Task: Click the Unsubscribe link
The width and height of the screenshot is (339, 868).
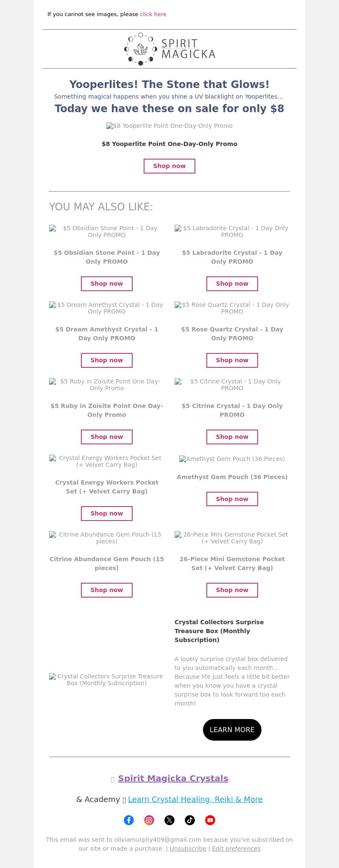Action: tap(188, 849)
